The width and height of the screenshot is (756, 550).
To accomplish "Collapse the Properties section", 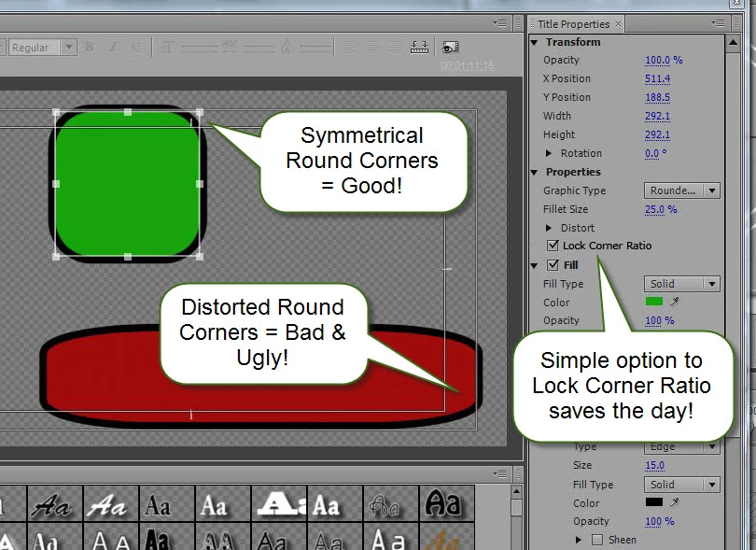I will click(534, 172).
